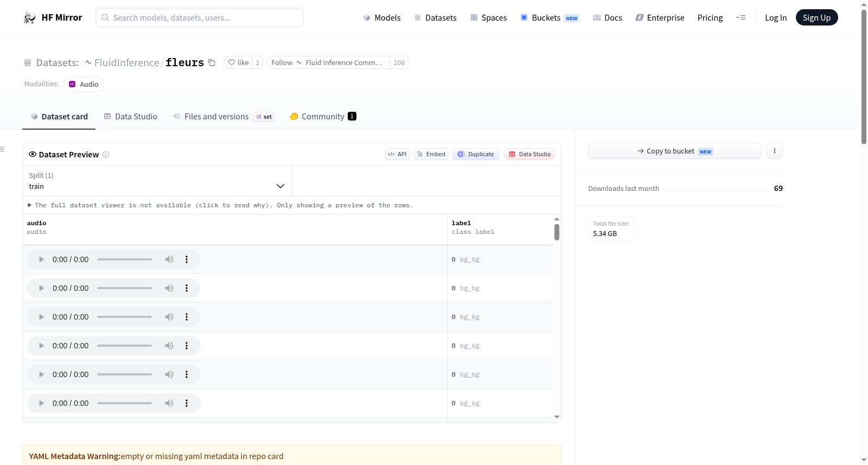Mute the fifth row audio player

pos(169,375)
